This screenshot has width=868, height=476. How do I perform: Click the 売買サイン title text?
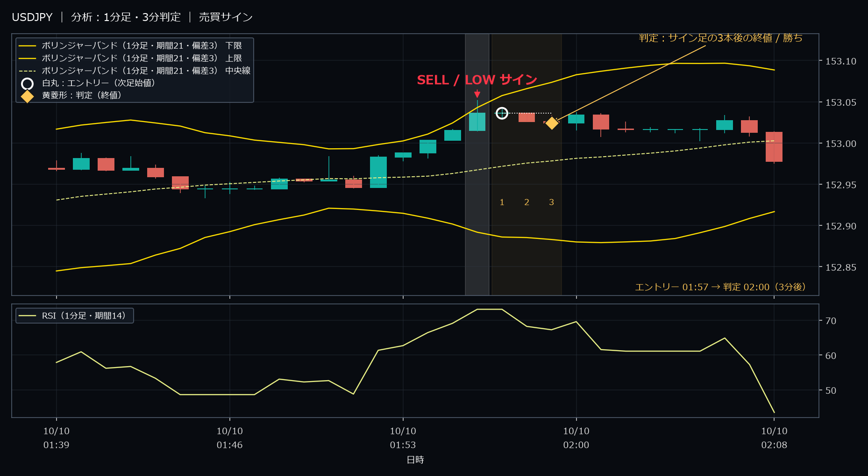226,17
